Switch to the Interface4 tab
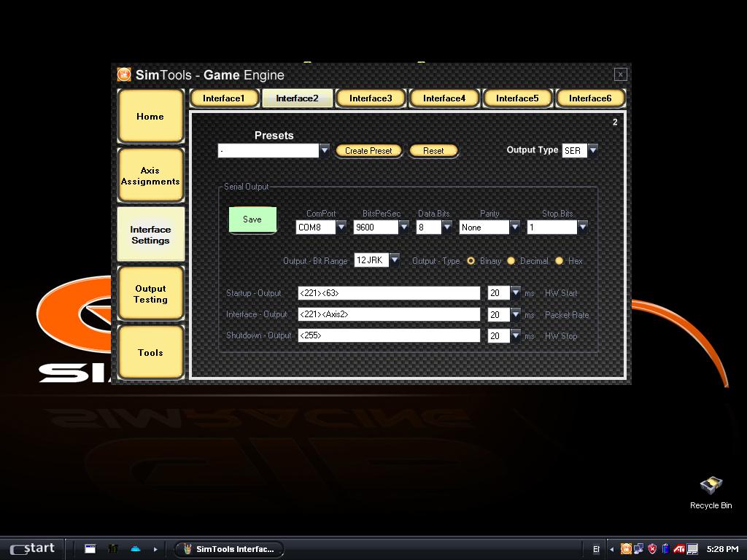 click(x=444, y=98)
